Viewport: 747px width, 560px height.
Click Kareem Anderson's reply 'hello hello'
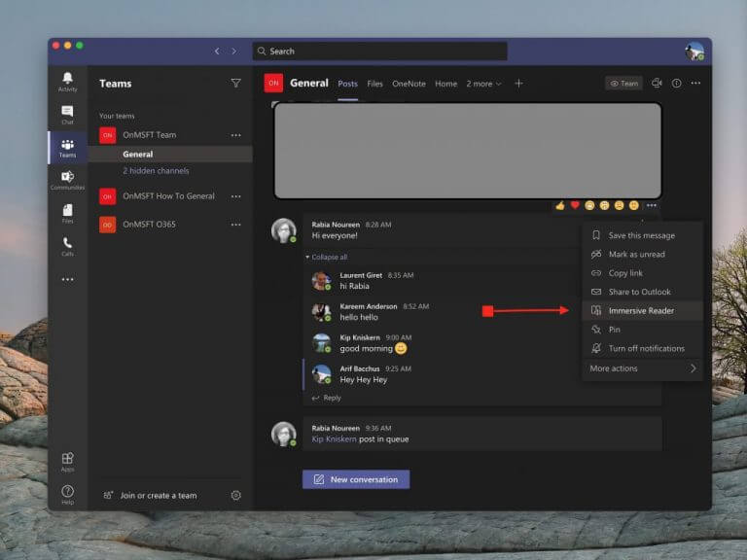359,318
